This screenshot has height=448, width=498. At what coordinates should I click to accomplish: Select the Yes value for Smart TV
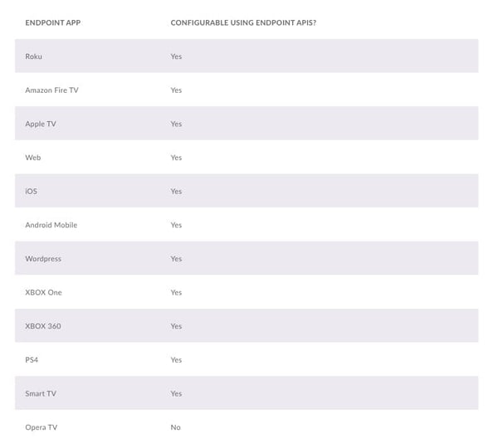tap(176, 393)
